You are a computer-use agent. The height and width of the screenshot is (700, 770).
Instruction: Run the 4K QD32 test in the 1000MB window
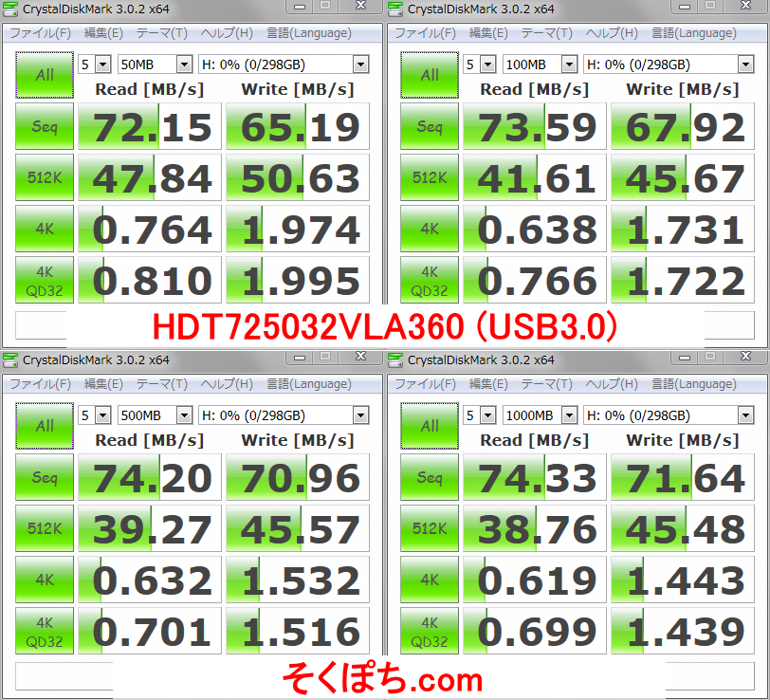(x=430, y=631)
